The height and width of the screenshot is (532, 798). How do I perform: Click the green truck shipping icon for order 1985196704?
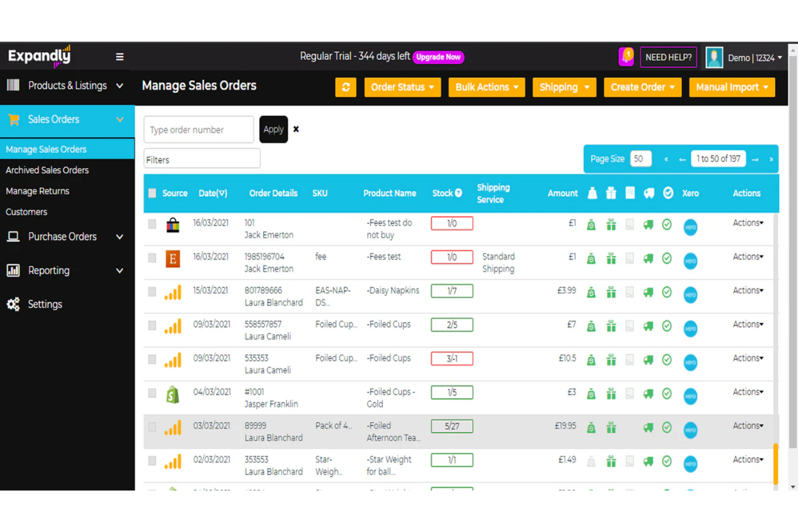648,259
